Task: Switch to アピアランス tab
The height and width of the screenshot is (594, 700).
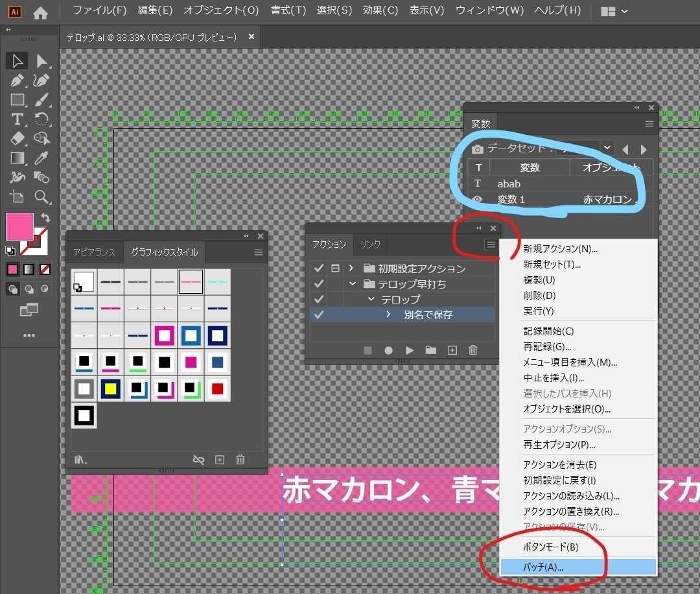Action: [94, 252]
